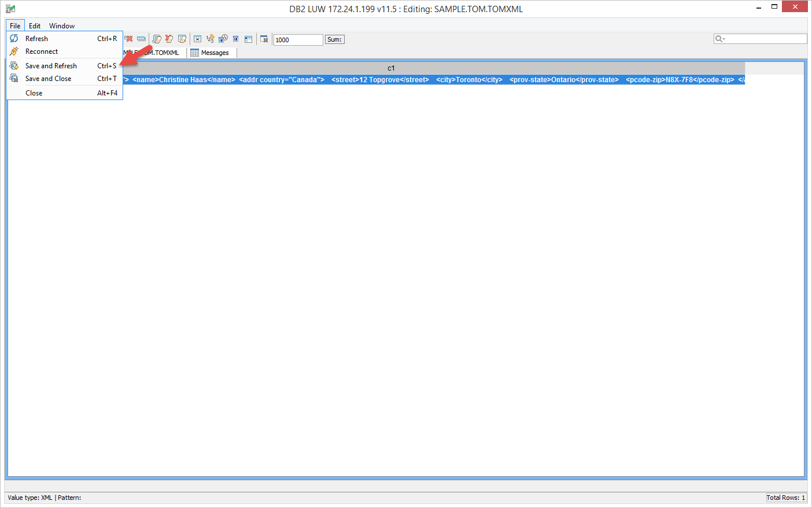Click the calendar-with-clock toolbar icon
812x508 pixels.
coord(223,39)
